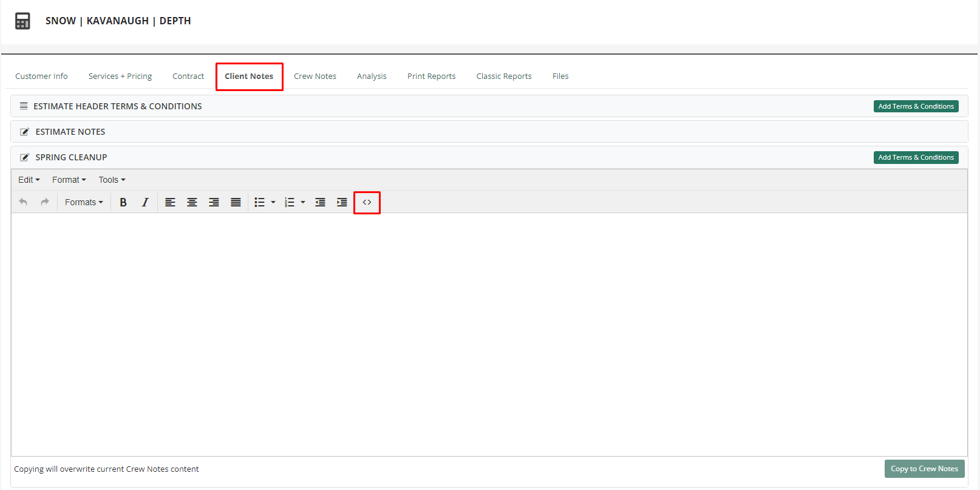Click the Copying will overwrite Crew Notes text
980x490 pixels.
[106, 469]
